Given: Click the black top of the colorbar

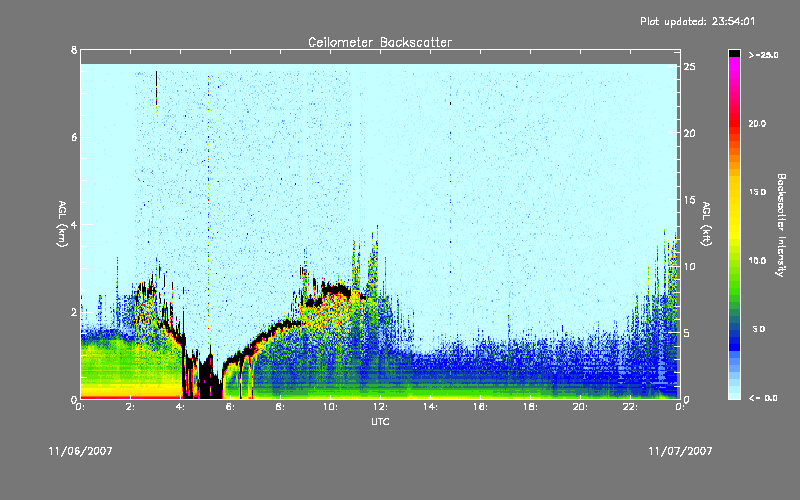Looking at the screenshot, I should [x=734, y=53].
